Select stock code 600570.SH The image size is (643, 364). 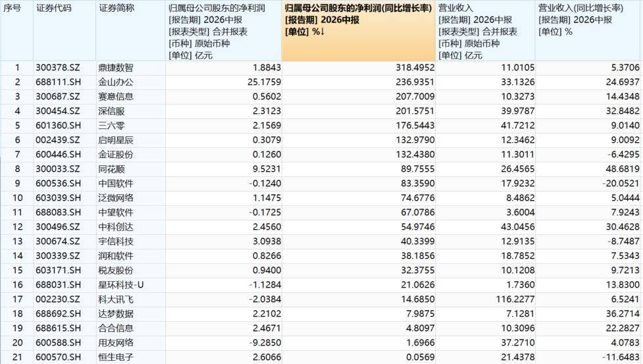[58, 357]
